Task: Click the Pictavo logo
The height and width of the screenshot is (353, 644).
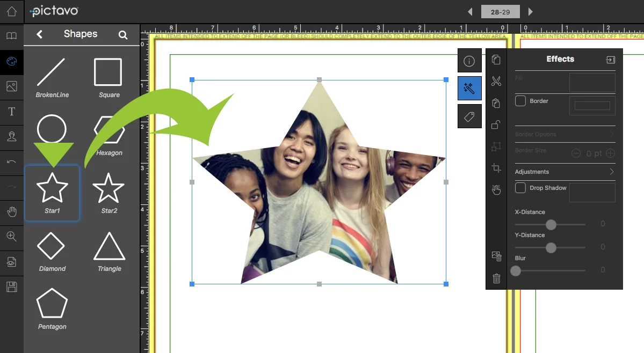Action: 54,11
